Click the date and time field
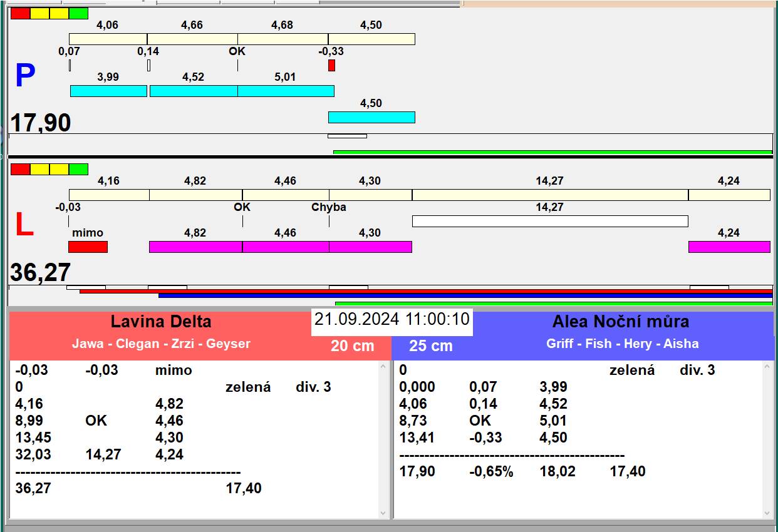Viewport: 778px width, 532px height. (392, 319)
